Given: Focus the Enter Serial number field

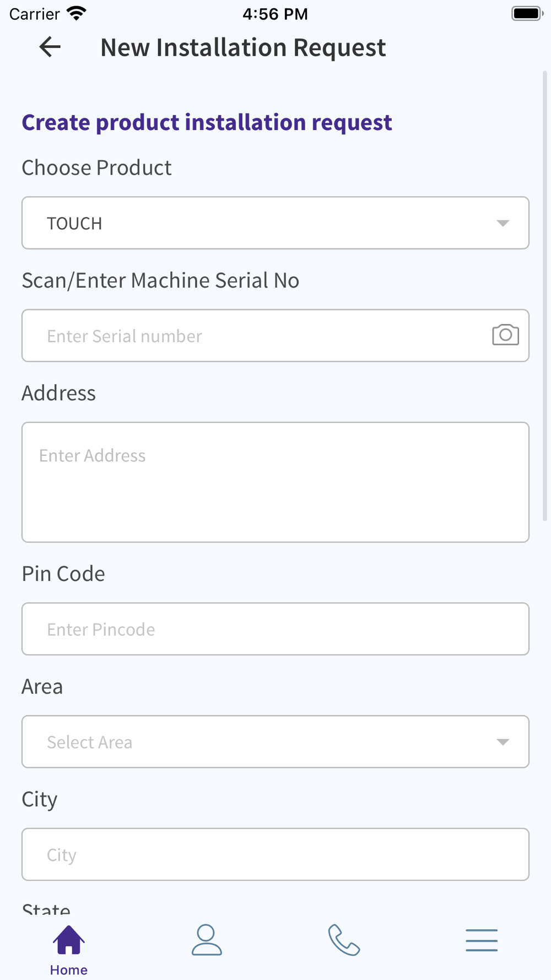Looking at the screenshot, I should 256,336.
